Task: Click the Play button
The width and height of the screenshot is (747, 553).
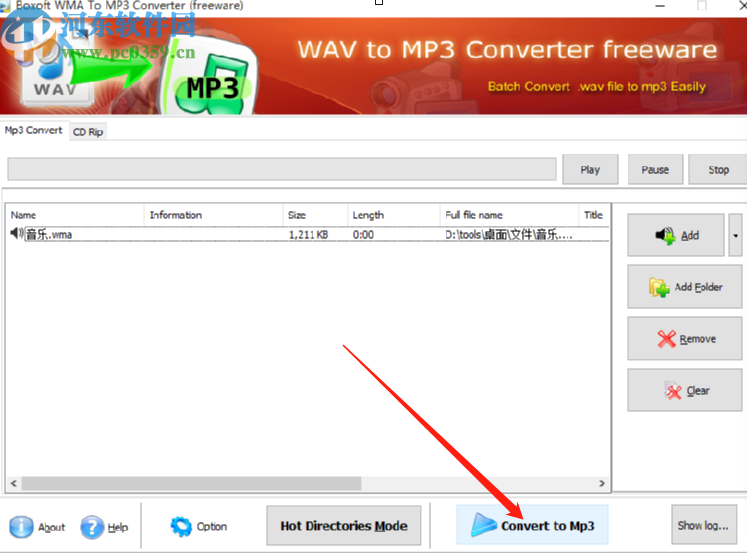Action: tap(590, 170)
